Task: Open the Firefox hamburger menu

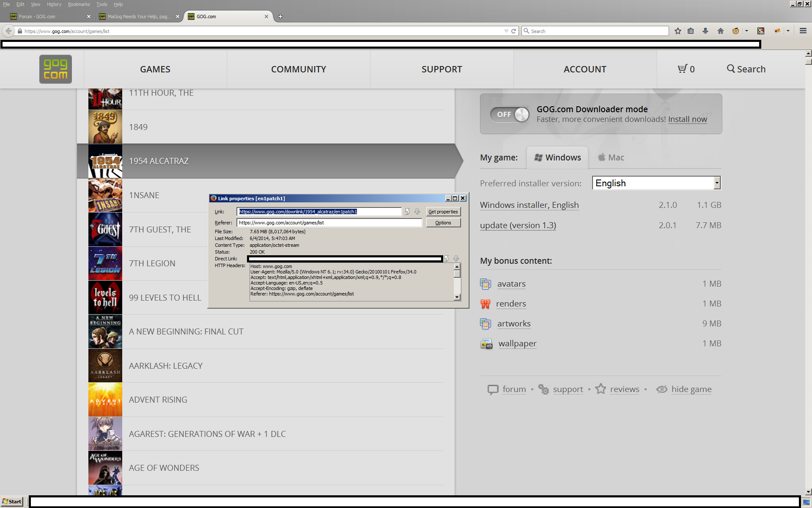Action: [x=803, y=31]
